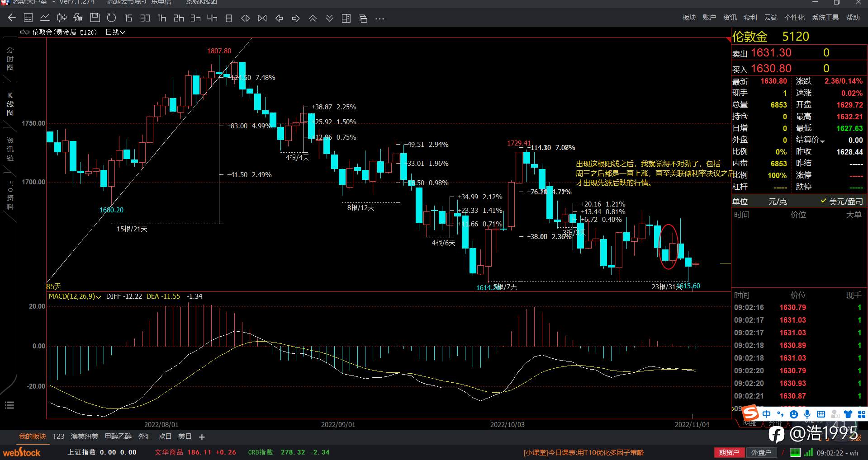This screenshot has width=868, height=460.
Task: Select the 外汇 bottom tab
Action: [145, 437]
